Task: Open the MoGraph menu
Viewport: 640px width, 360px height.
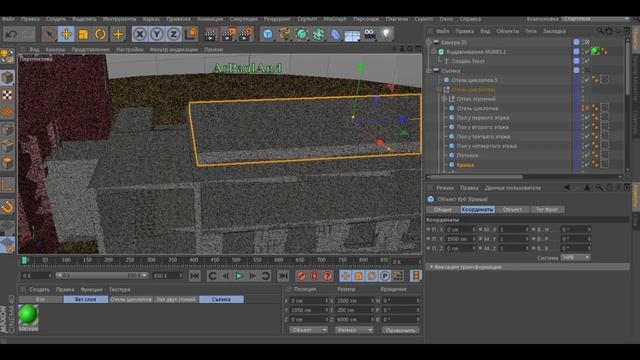Action: [x=335, y=19]
